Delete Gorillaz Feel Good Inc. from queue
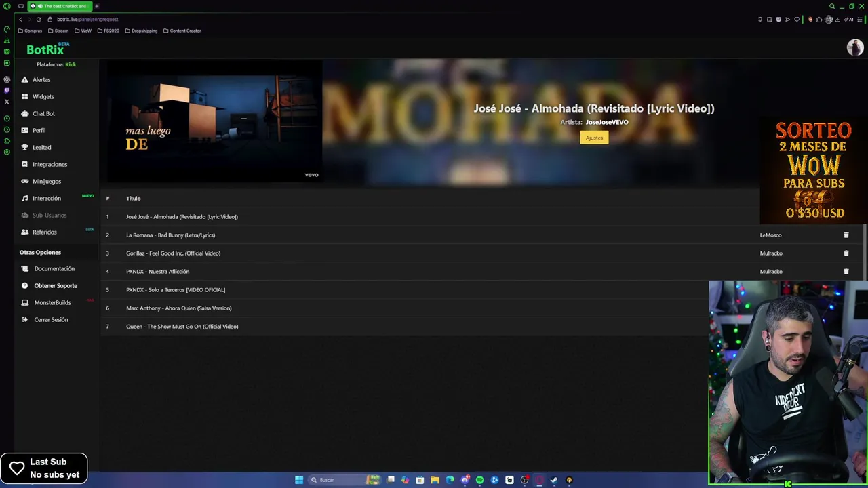Image resolution: width=868 pixels, height=488 pixels. (x=846, y=253)
